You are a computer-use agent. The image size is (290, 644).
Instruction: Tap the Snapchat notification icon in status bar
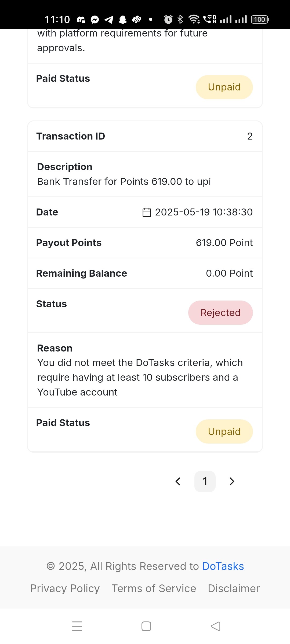tap(123, 20)
